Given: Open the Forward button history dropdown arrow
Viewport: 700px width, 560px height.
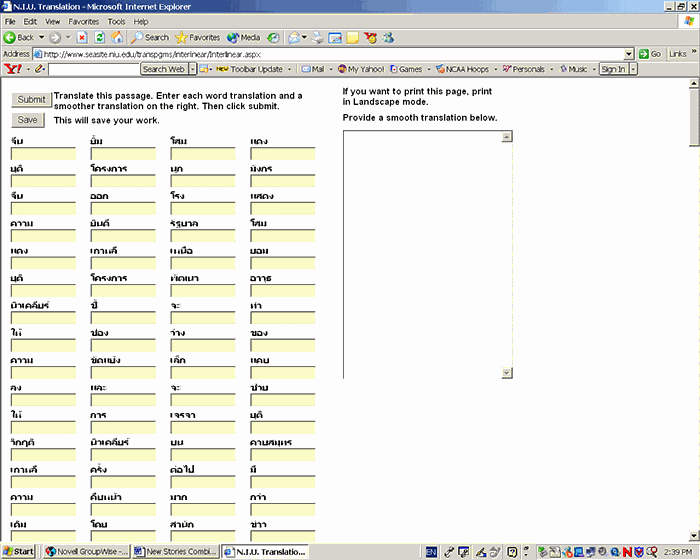Looking at the screenshot, I should pos(68,38).
